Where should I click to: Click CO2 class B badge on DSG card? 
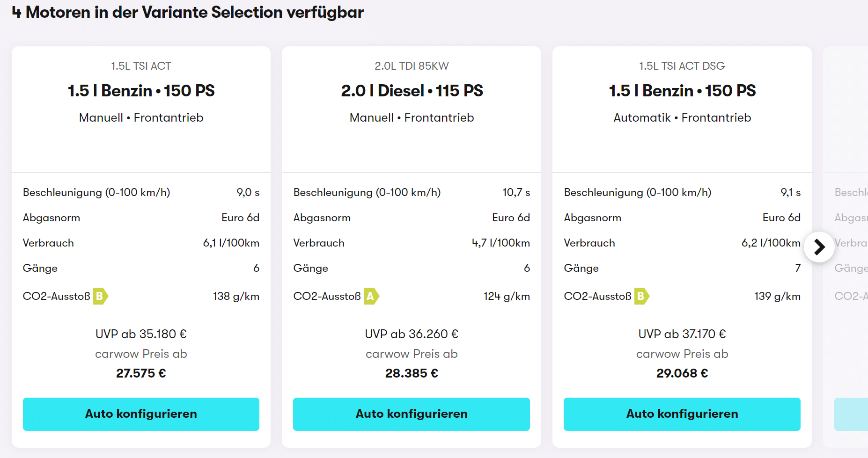642,296
